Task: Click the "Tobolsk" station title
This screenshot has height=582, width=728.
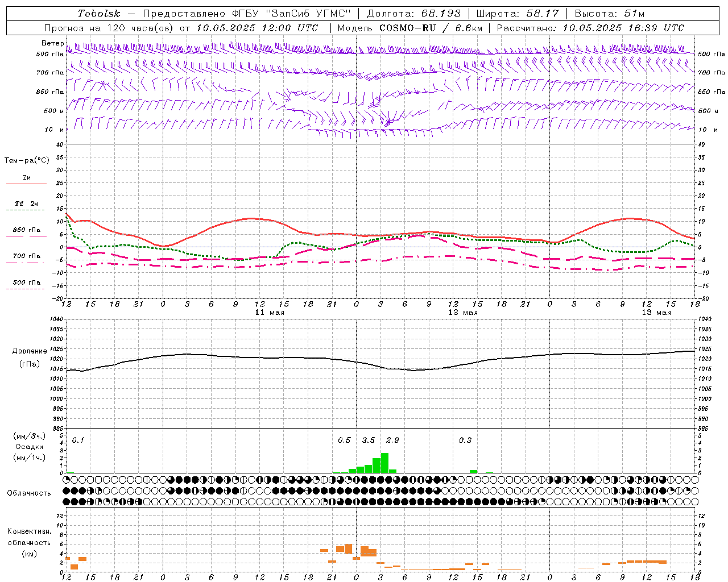Action: coord(99,14)
